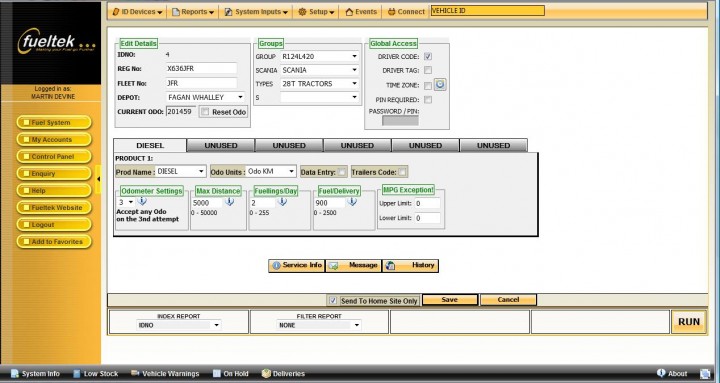The width and height of the screenshot is (720, 383).
Task: Open Low Stock from status bar
Action: tap(96, 373)
